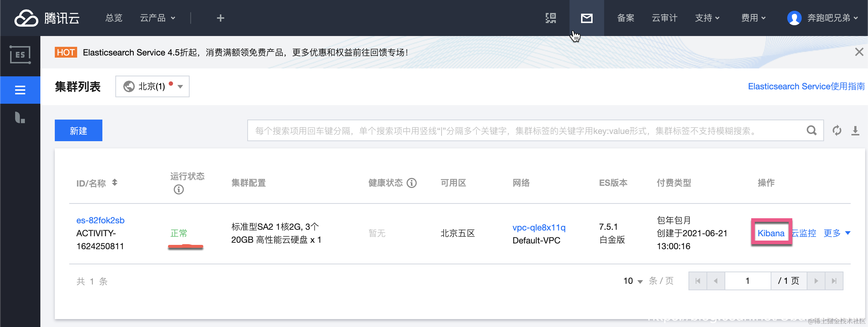Image resolution: width=868 pixels, height=327 pixels.
Task: Open the 云审计 menu item
Action: coord(665,18)
